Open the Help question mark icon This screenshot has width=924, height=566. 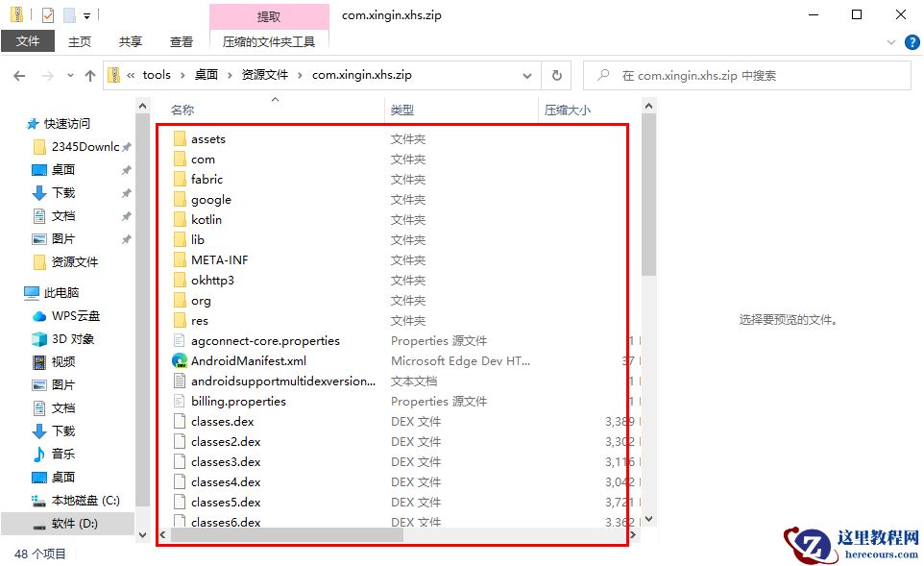click(x=912, y=41)
